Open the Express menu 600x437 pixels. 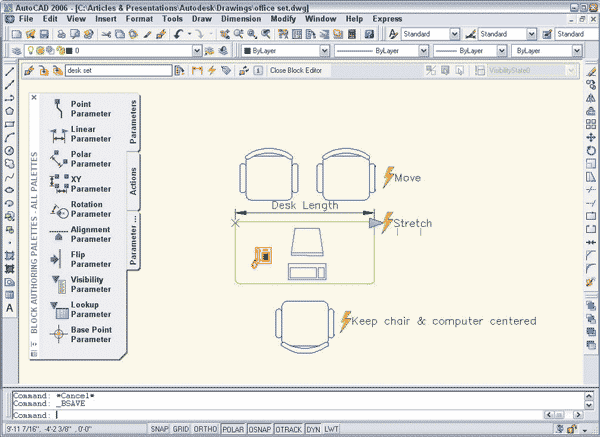coord(387,19)
